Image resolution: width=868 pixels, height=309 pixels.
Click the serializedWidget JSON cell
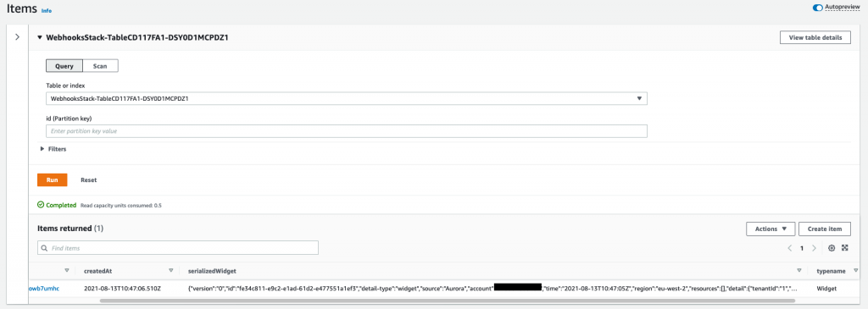493,289
